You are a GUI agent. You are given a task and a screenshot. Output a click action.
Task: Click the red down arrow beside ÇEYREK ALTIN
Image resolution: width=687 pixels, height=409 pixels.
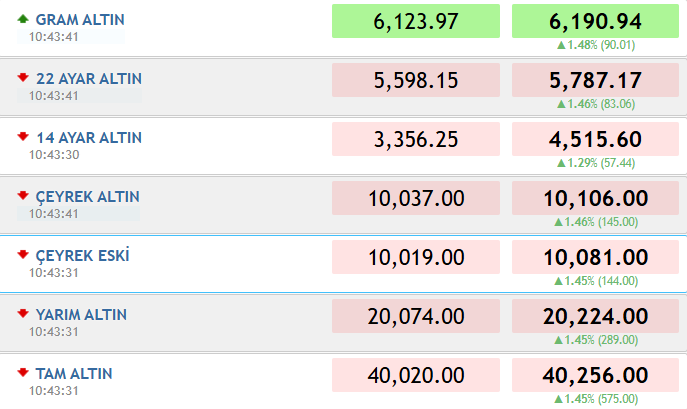tap(23, 196)
